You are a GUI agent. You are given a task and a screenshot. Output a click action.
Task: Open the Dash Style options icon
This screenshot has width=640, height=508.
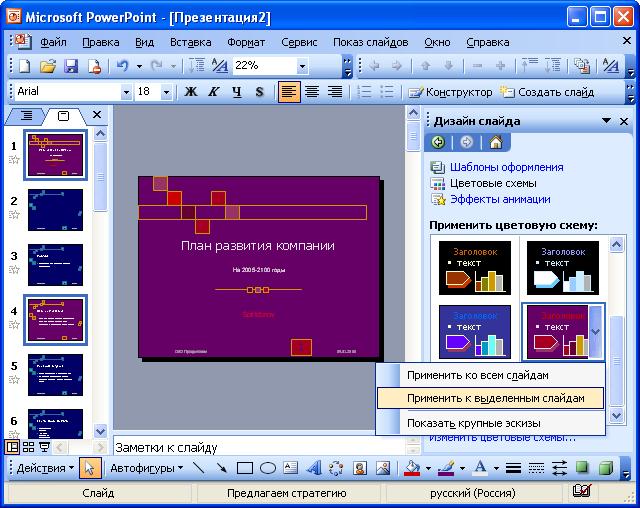pos(536,468)
